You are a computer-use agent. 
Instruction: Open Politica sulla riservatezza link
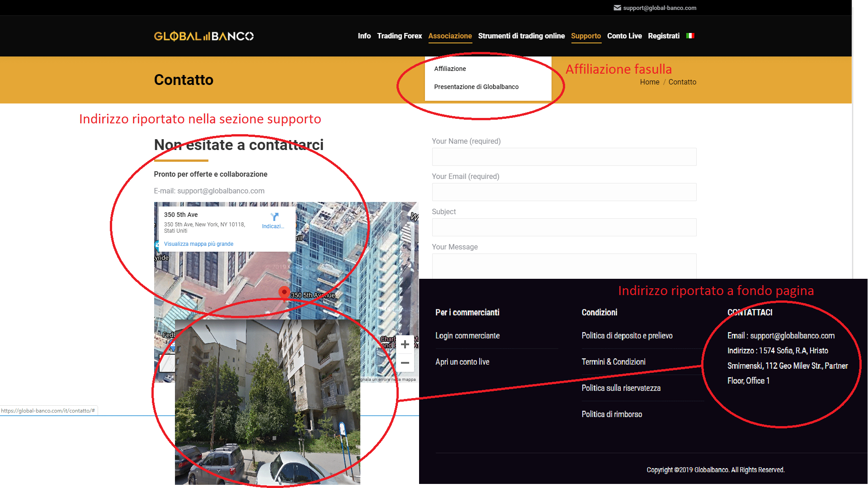(x=621, y=388)
